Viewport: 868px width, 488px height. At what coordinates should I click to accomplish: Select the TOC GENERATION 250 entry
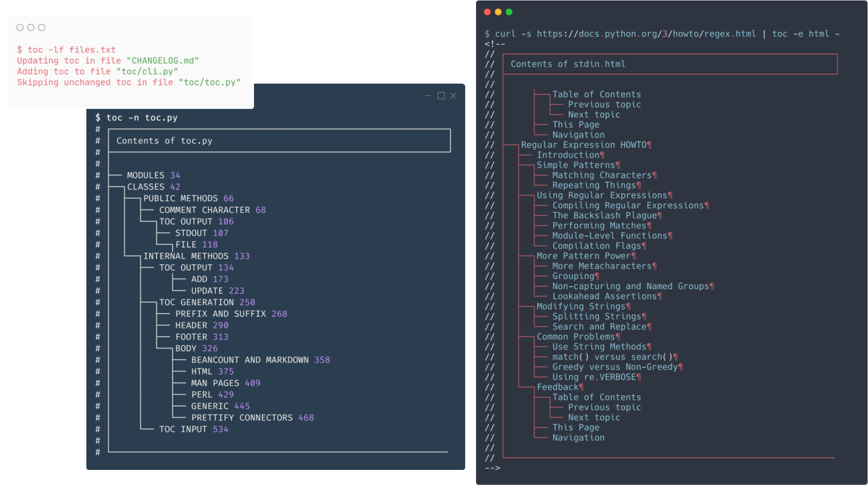tap(207, 302)
